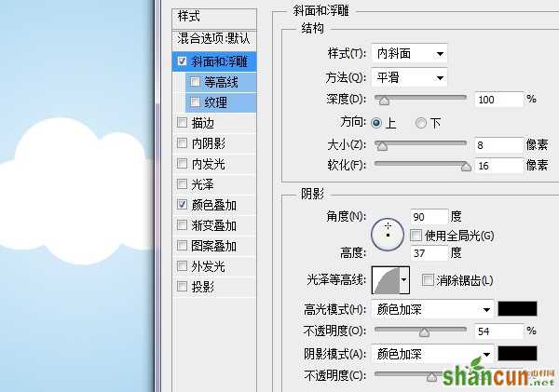Click the gloss contour curve thumbnail
The width and height of the screenshot is (559, 392).
(386, 280)
